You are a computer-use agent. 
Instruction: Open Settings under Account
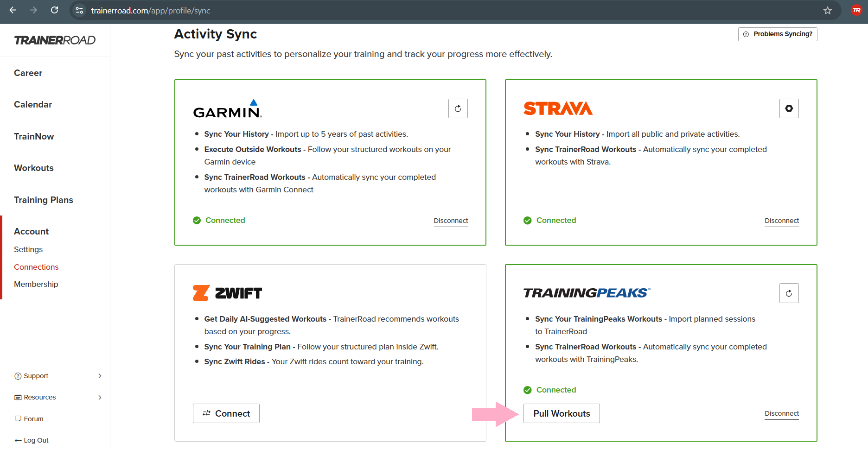click(x=28, y=249)
